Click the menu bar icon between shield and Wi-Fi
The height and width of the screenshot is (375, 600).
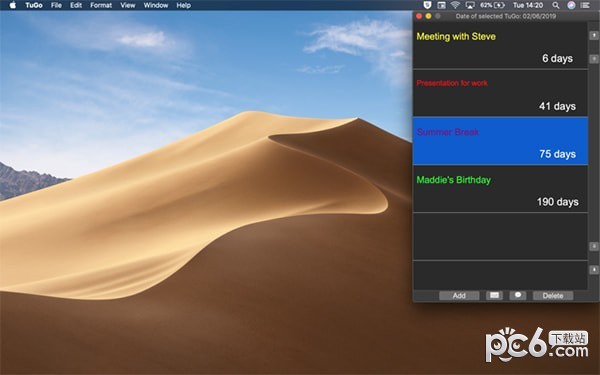click(441, 5)
